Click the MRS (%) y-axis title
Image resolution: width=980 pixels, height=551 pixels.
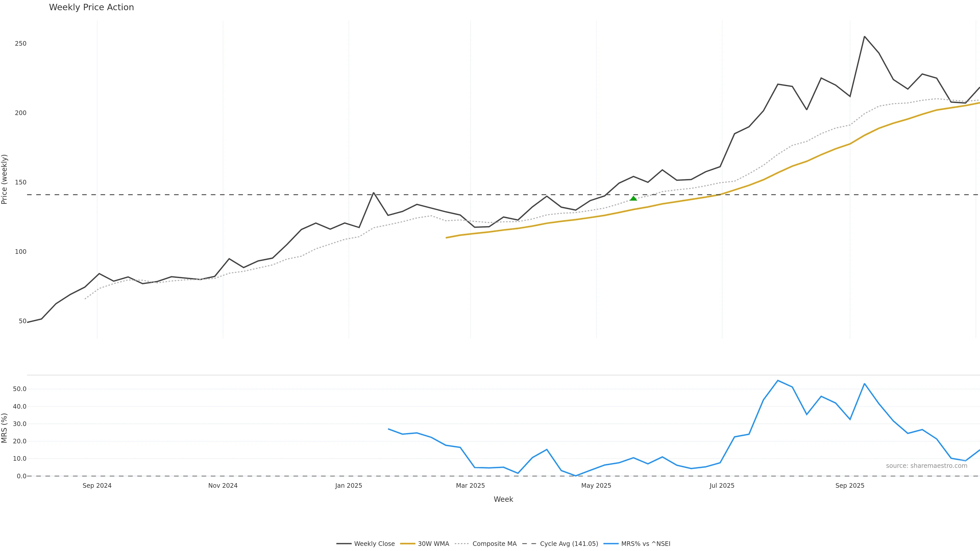[x=5, y=428]
